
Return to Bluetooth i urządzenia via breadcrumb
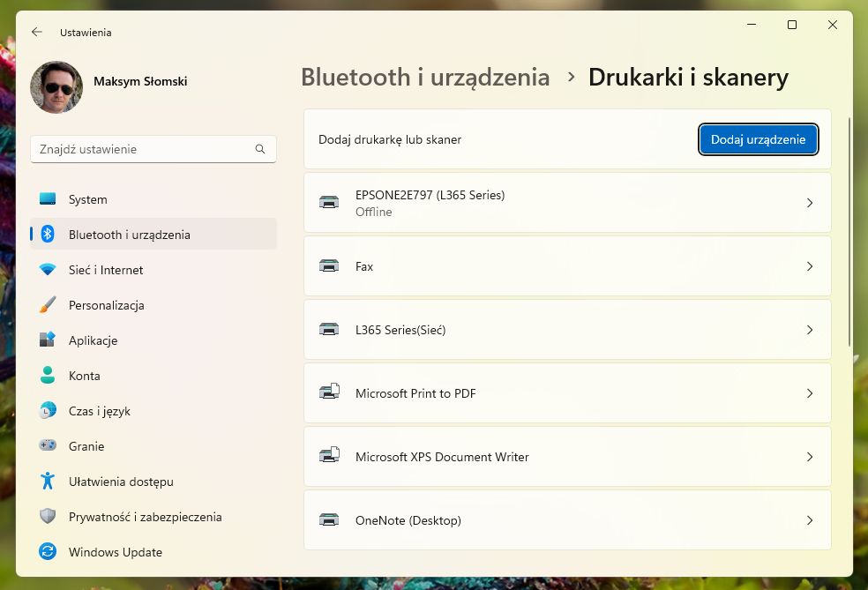click(425, 78)
